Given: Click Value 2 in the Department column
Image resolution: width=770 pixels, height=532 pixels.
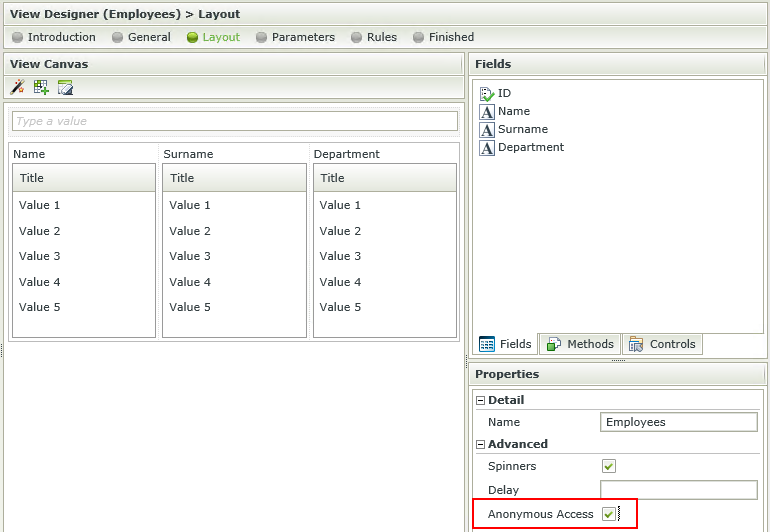Looking at the screenshot, I should click(x=340, y=231).
